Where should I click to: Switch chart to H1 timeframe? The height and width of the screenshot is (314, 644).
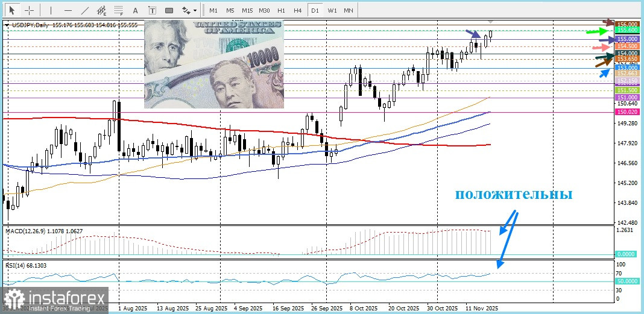click(282, 10)
